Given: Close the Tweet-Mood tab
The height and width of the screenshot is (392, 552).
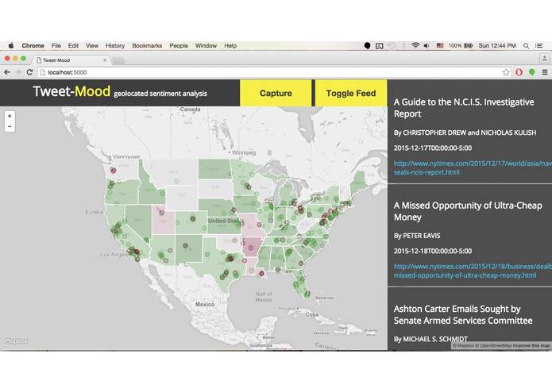Looking at the screenshot, I should tap(105, 60).
